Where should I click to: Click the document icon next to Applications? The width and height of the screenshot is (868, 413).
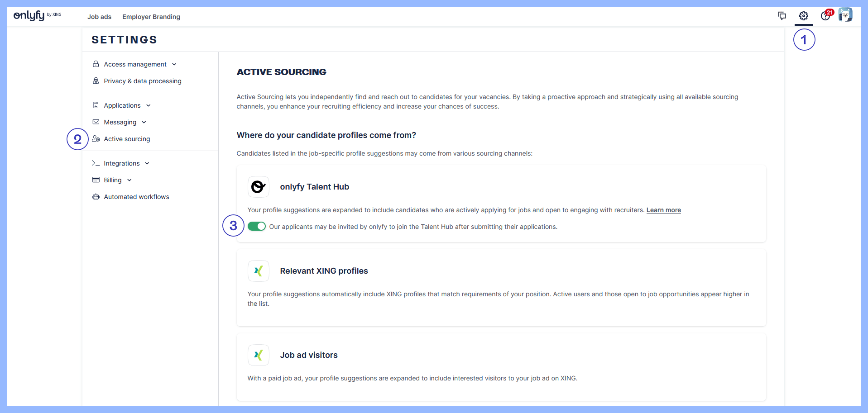point(96,105)
